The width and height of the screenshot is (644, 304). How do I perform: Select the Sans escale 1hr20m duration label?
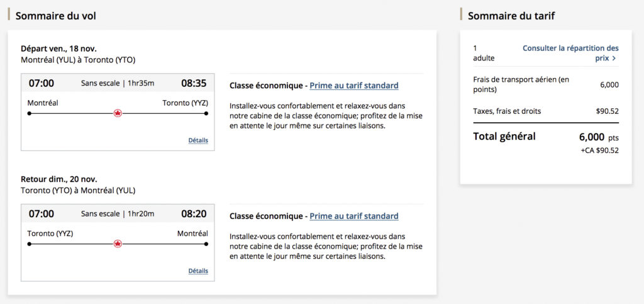[118, 213]
